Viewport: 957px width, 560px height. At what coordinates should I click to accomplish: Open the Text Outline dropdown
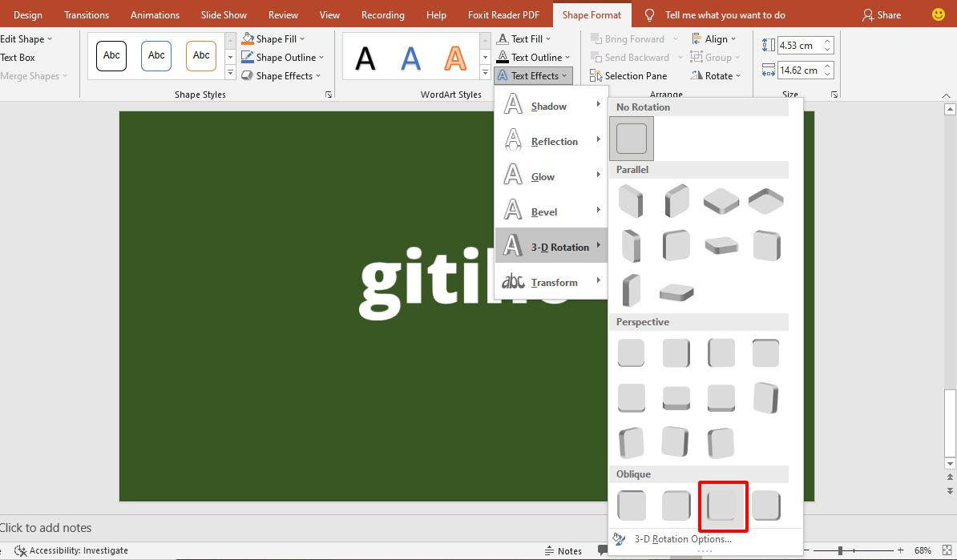pyautogui.click(x=533, y=58)
